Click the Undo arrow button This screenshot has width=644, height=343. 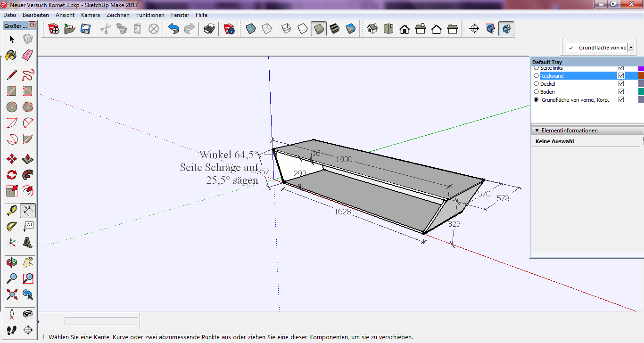click(173, 29)
